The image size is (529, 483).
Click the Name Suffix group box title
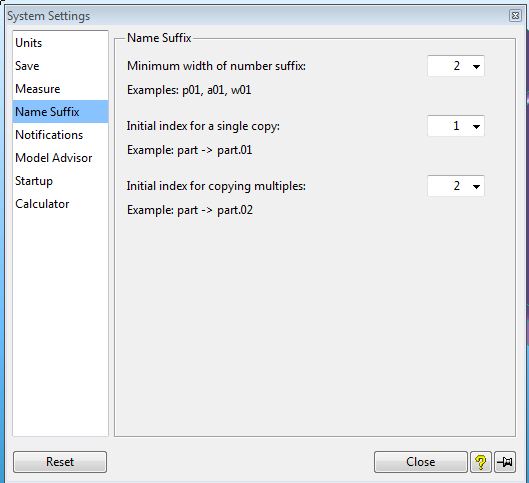[x=159, y=38]
